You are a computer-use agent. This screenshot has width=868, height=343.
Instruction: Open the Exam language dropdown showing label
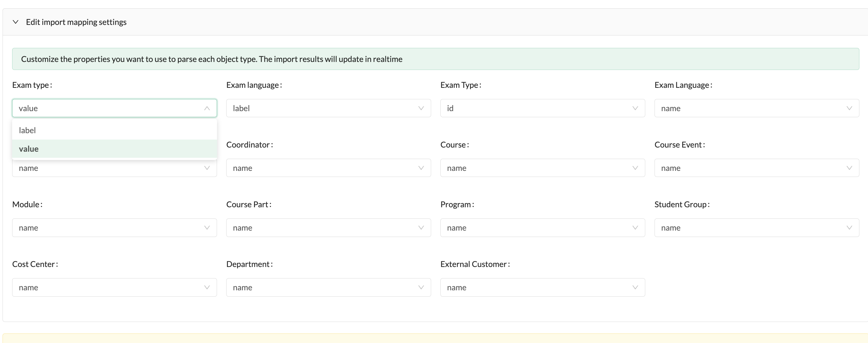(x=329, y=108)
